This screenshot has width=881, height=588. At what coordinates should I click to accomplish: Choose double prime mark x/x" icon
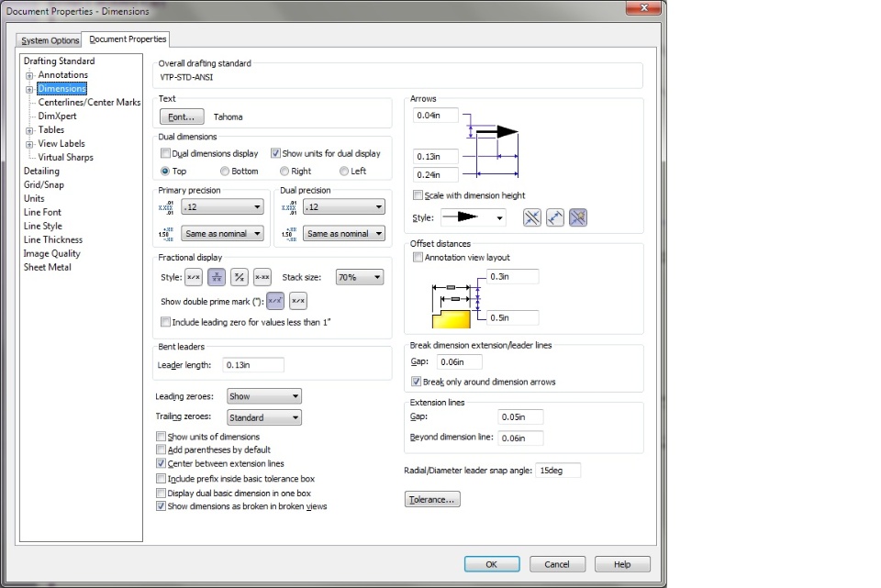pyautogui.click(x=275, y=301)
